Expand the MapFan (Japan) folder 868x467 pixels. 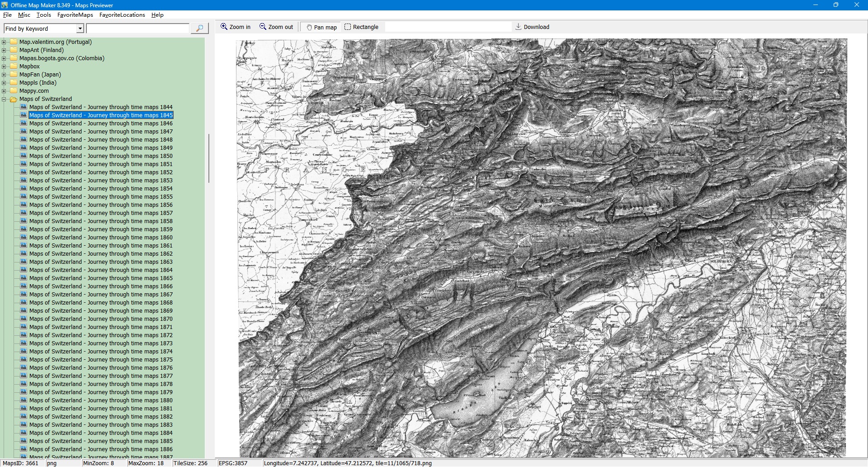(x=4, y=75)
